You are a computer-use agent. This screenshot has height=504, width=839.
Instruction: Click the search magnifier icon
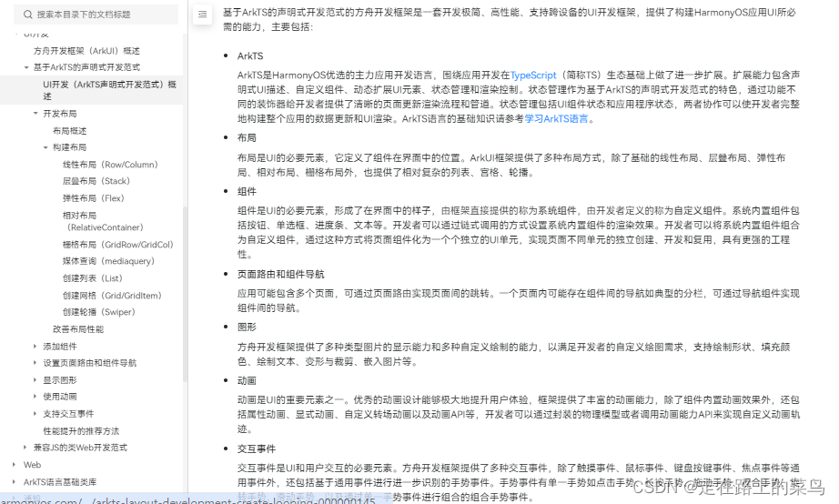point(28,15)
